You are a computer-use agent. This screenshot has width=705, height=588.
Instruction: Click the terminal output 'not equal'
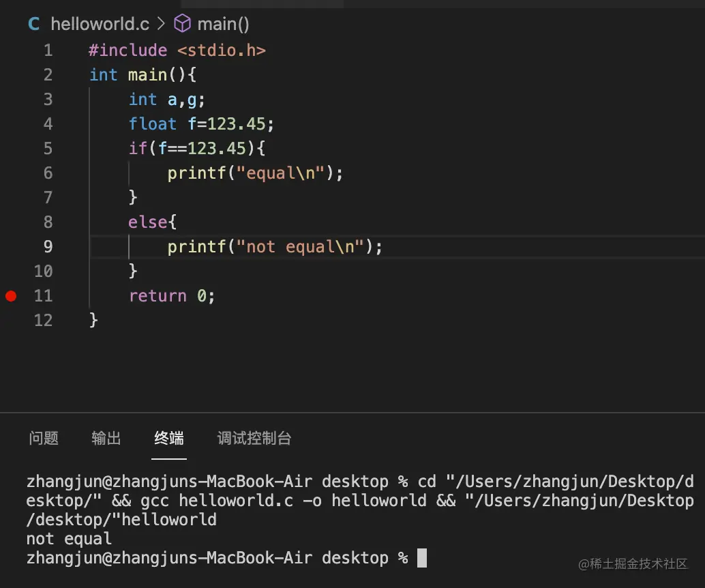(69, 538)
